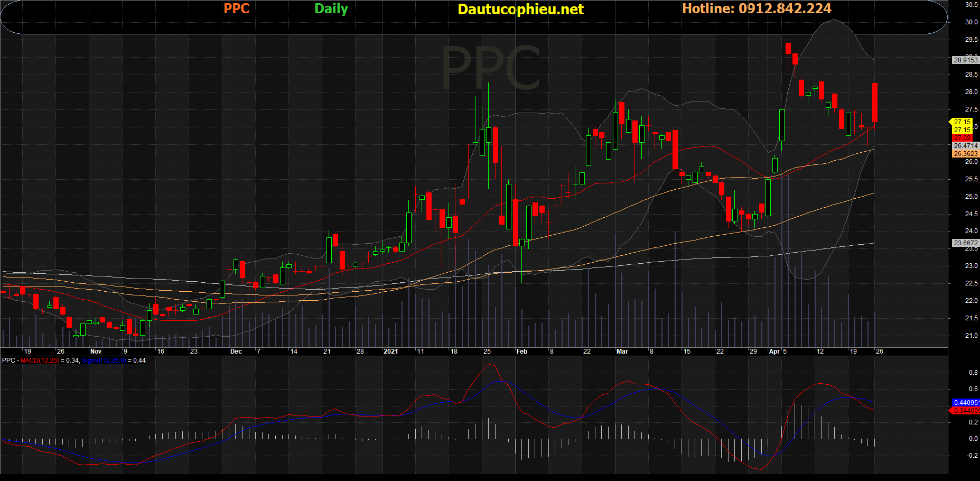Click the 23.6672 value label on axis

pyautogui.click(x=965, y=243)
